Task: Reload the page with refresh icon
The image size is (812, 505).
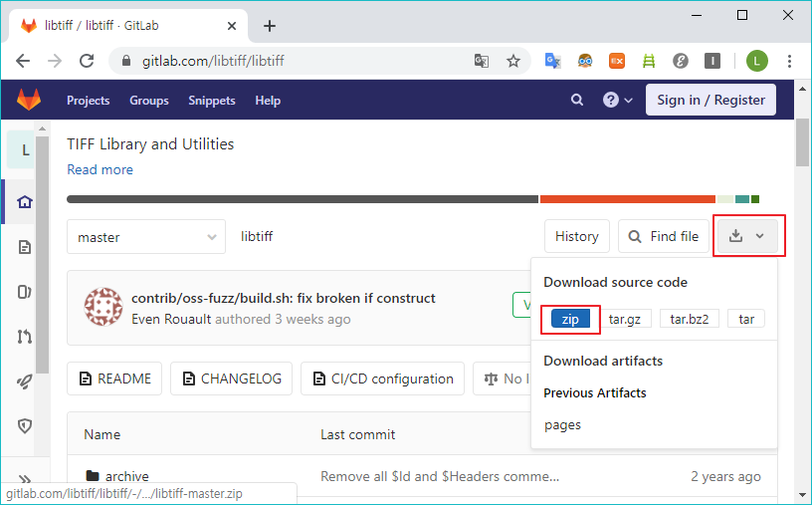Action: 87,61
